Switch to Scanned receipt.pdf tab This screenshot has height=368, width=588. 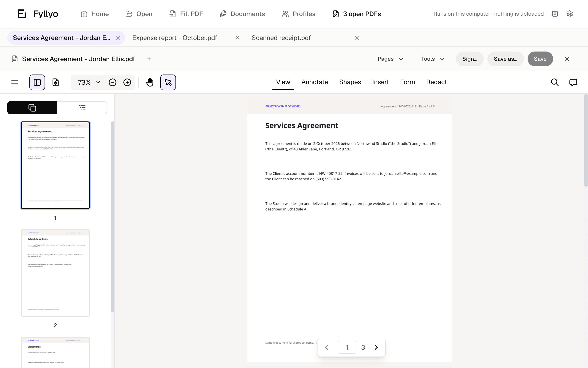281,38
